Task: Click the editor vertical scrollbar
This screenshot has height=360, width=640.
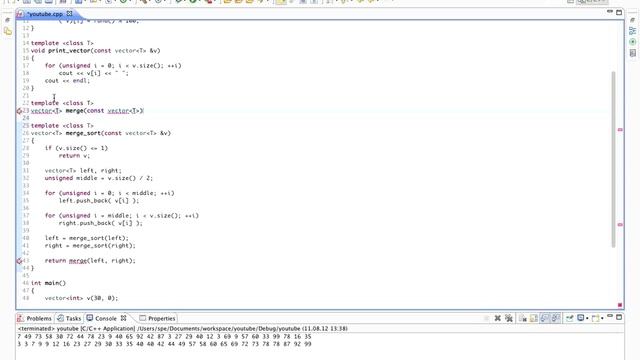Action: (613, 159)
